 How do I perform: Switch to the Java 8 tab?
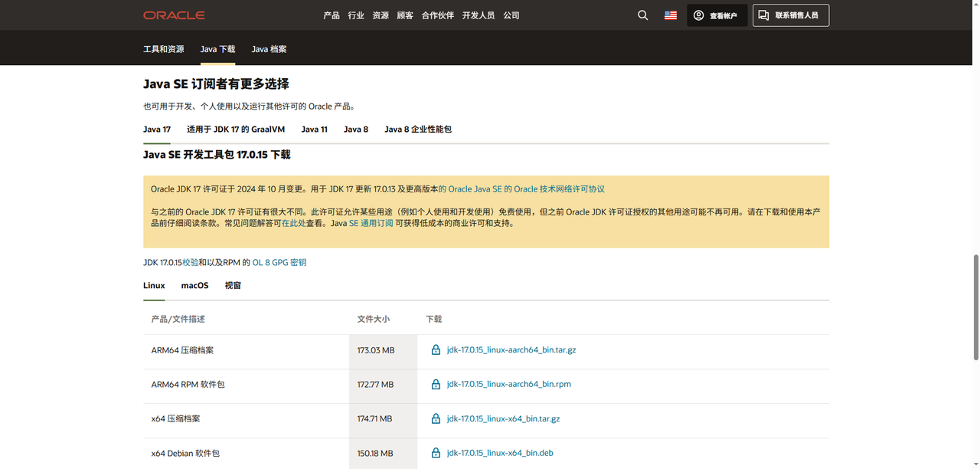click(356, 130)
